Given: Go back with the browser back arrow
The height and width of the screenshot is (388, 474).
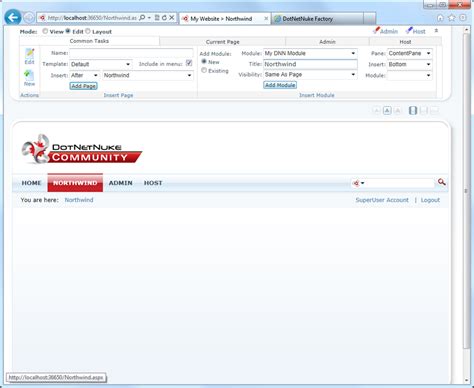Looking at the screenshot, I should click(x=13, y=18).
